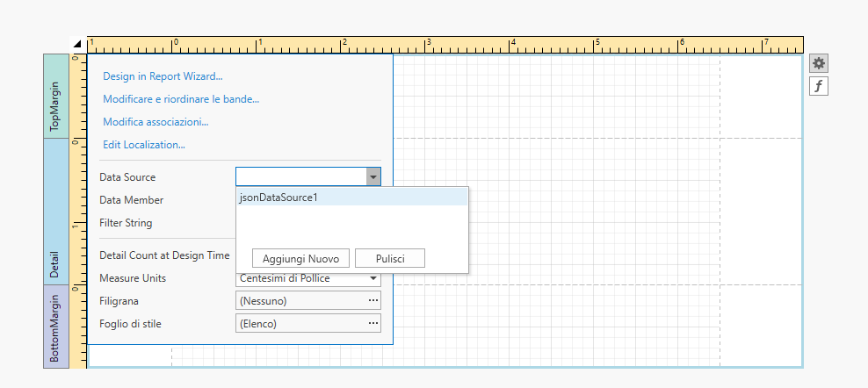
Task: Open Modifica associazioni link
Action: (x=156, y=122)
